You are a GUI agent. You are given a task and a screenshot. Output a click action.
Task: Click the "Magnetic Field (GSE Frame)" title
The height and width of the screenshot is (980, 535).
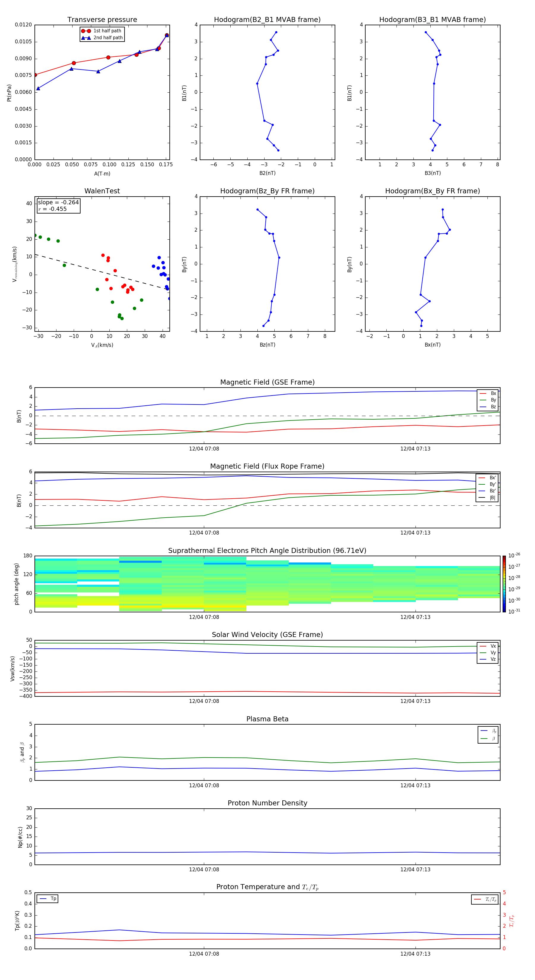tap(267, 382)
